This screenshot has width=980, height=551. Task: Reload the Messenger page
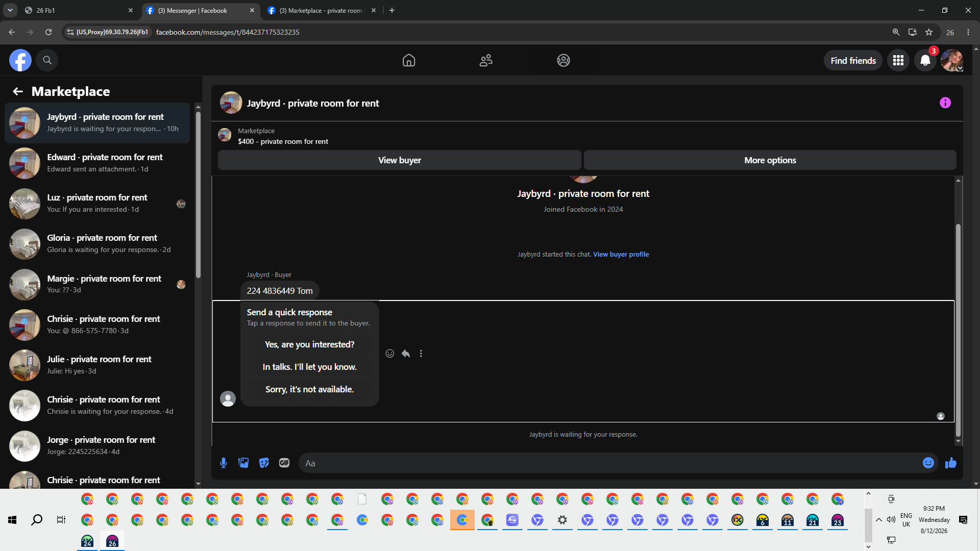(48, 32)
